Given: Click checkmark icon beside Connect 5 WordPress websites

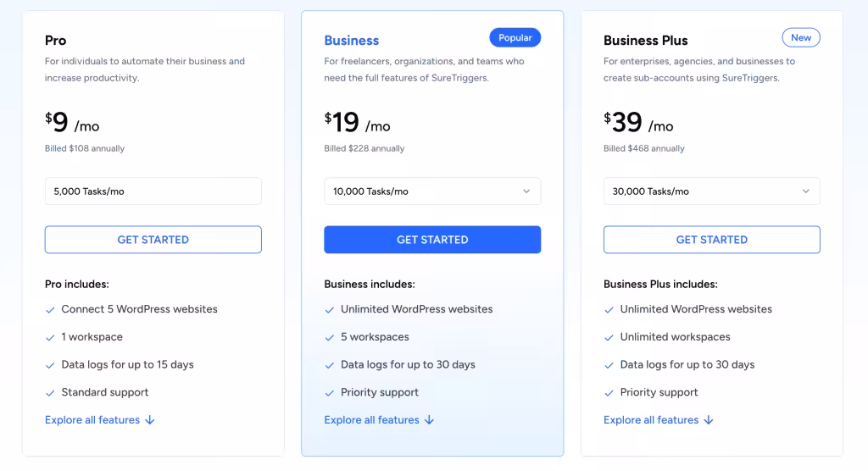Looking at the screenshot, I should pos(50,310).
